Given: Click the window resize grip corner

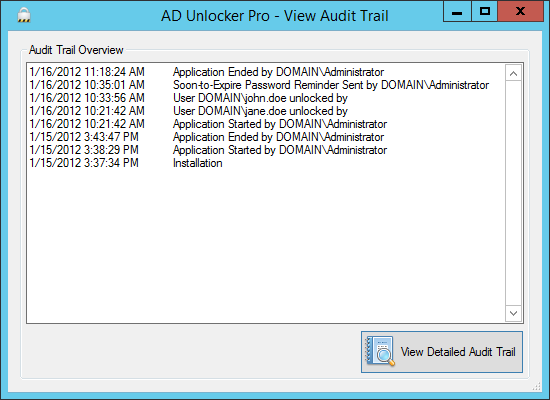Looking at the screenshot, I should [x=537, y=387].
